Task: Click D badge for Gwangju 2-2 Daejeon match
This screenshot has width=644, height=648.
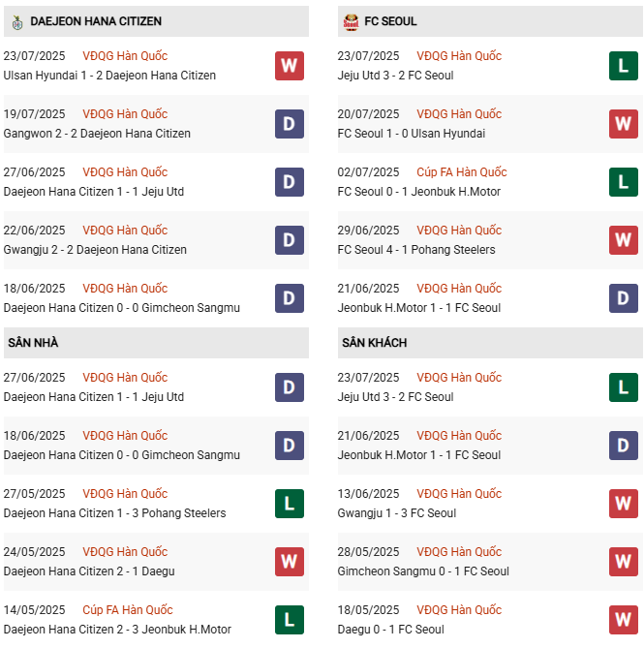Action: (x=289, y=240)
